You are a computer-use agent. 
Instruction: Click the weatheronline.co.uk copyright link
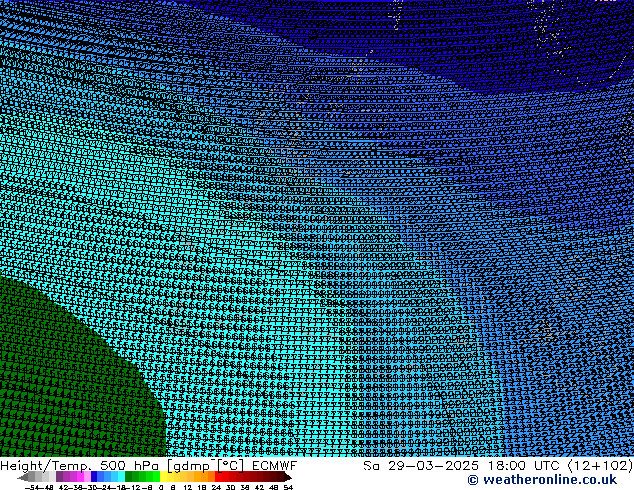[542, 480]
